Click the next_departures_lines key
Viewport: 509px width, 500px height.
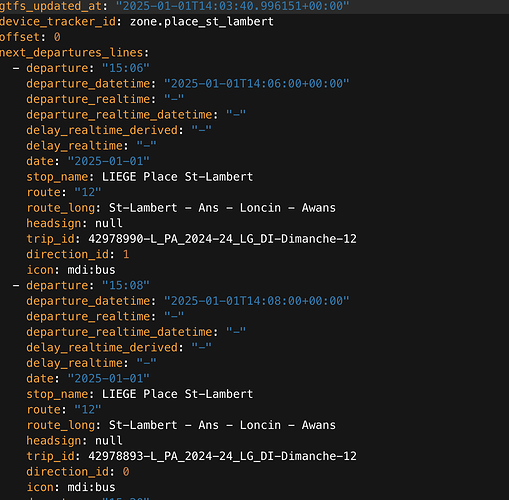pyautogui.click(x=72, y=53)
